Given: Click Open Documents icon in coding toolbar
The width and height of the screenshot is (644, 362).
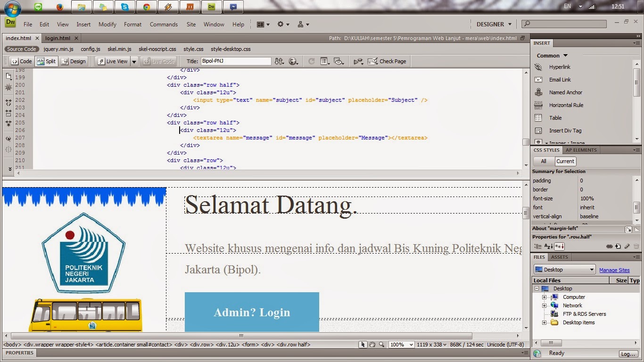Looking at the screenshot, I should (x=8, y=76).
